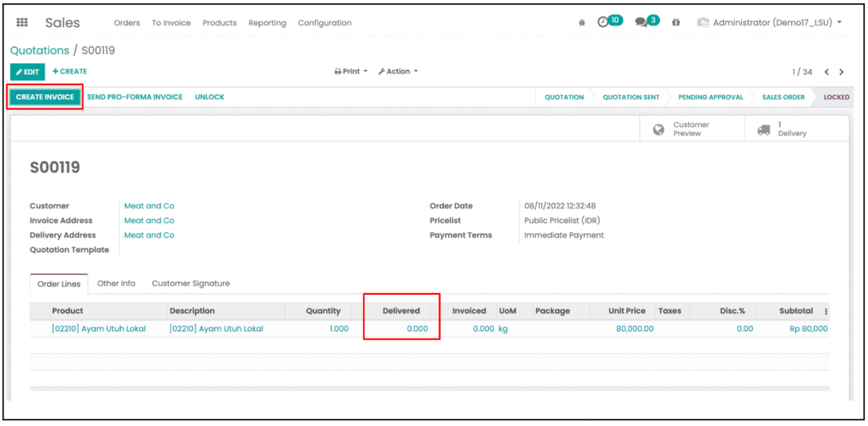Viewport: 868px width, 426px height.
Task: Open the activities clock icon
Action: tap(603, 22)
